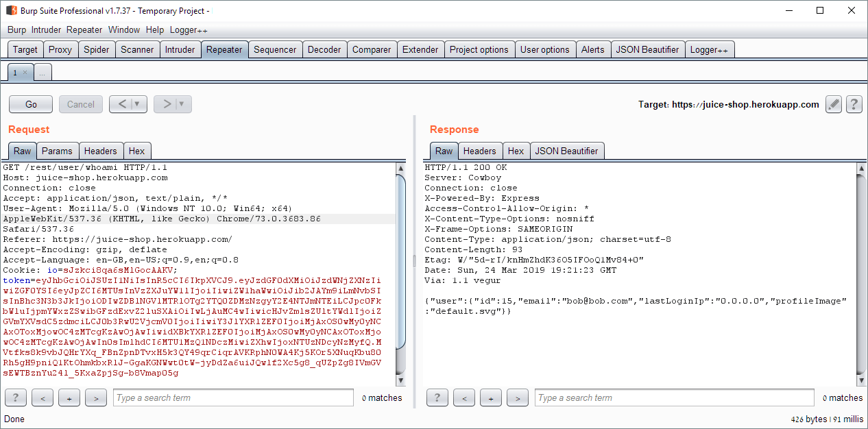Open the Logger++ main tab
This screenshot has width=868, height=429.
tap(709, 49)
